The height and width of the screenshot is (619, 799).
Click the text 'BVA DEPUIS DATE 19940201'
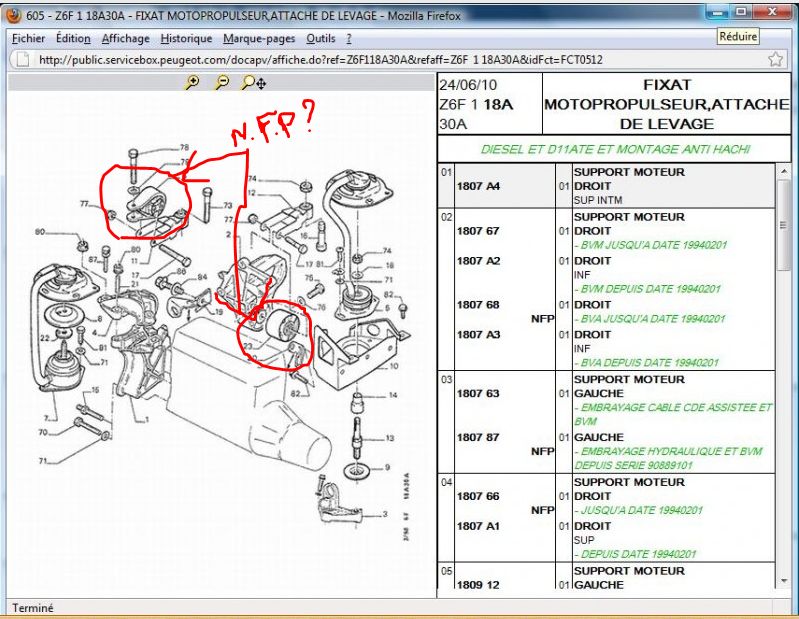coord(650,363)
